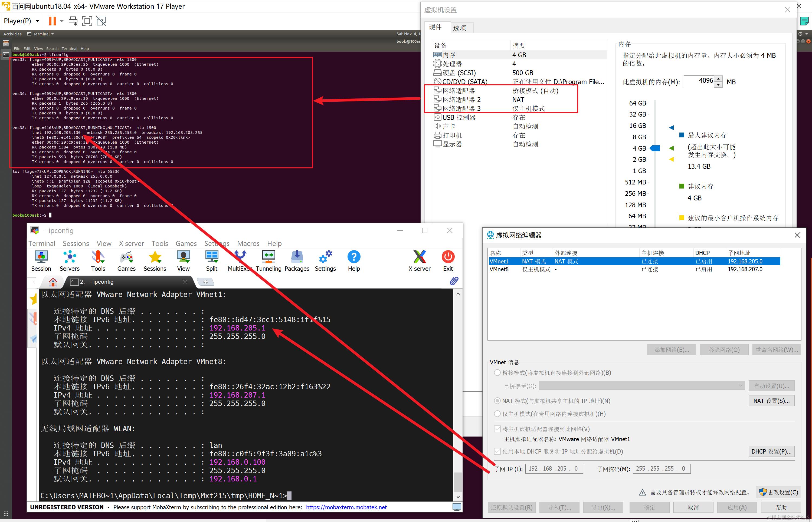Toggle the local DHCP service checkbox

point(497,451)
